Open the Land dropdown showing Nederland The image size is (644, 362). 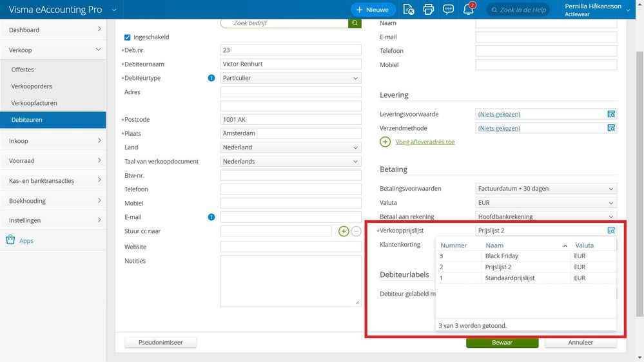pyautogui.click(x=291, y=148)
